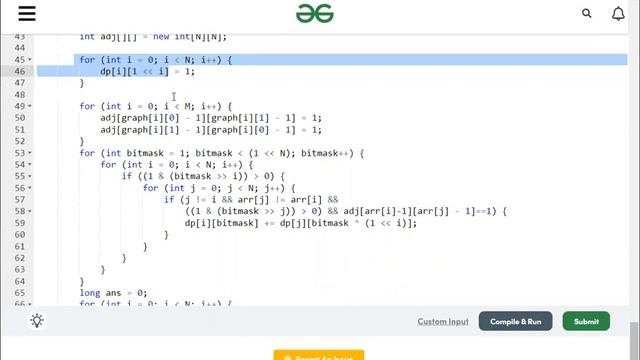Show hint lightbulb icon
Screen dimensions: 640x360
(37, 321)
